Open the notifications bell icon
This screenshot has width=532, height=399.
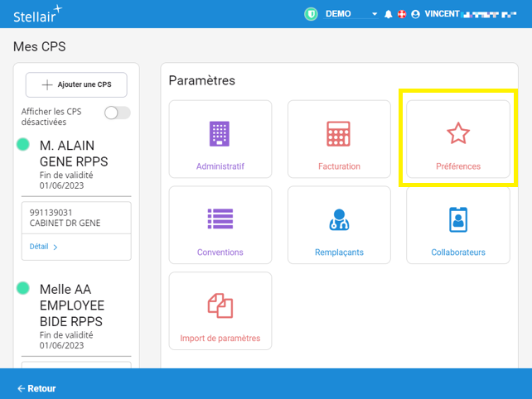coord(388,14)
